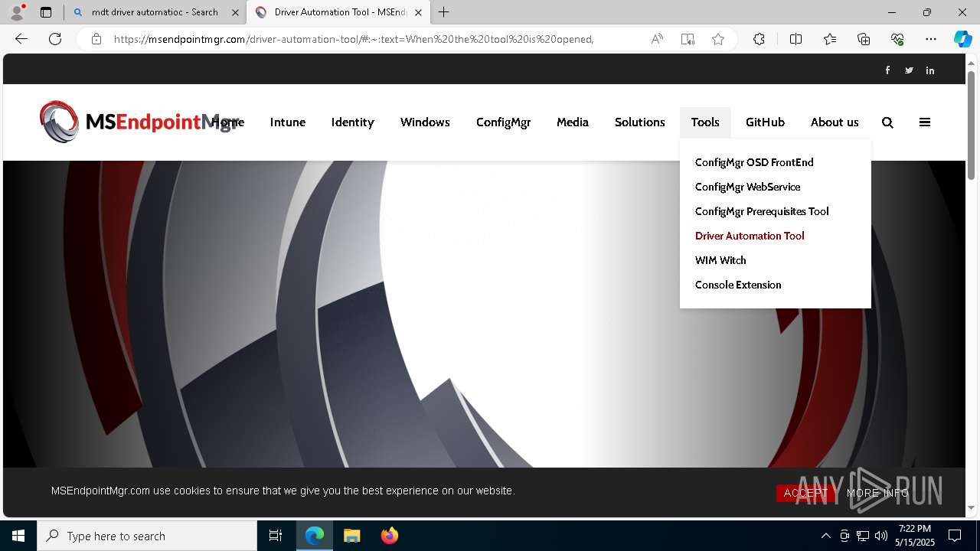Open the Favorites list icon
Viewport: 980px width, 551px height.
point(830,39)
